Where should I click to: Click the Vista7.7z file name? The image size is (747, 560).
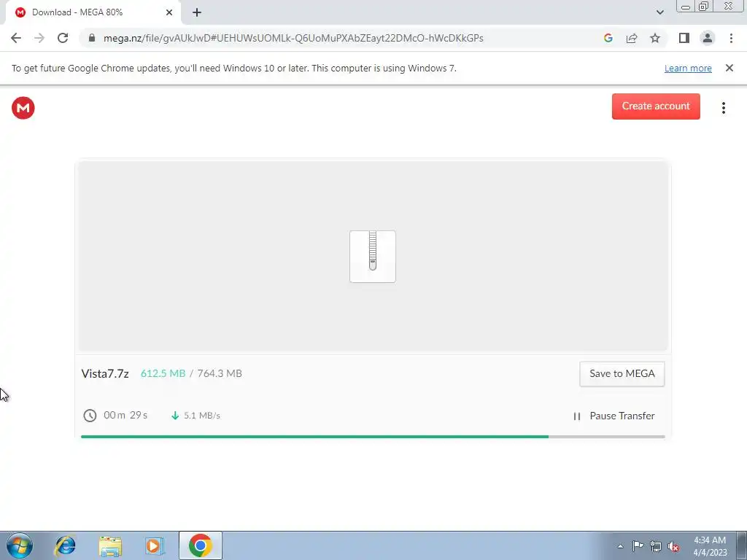click(105, 374)
